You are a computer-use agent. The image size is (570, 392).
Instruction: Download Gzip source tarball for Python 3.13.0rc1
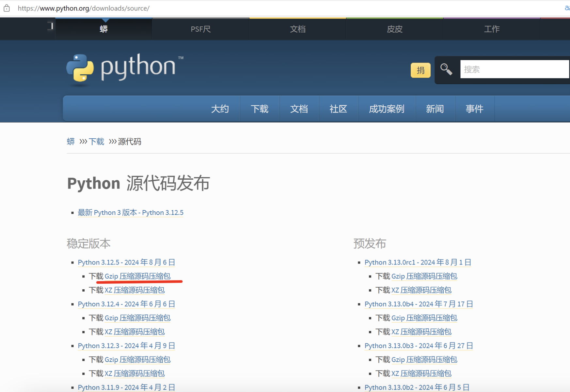point(424,276)
